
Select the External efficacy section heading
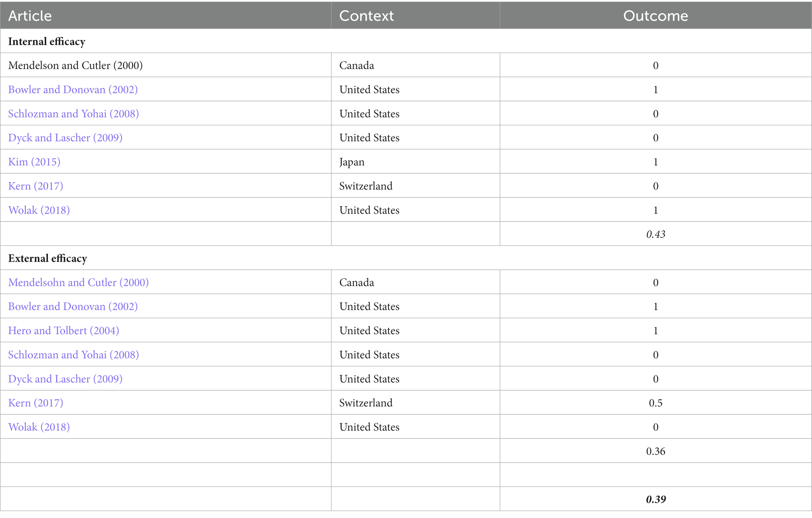click(48, 258)
